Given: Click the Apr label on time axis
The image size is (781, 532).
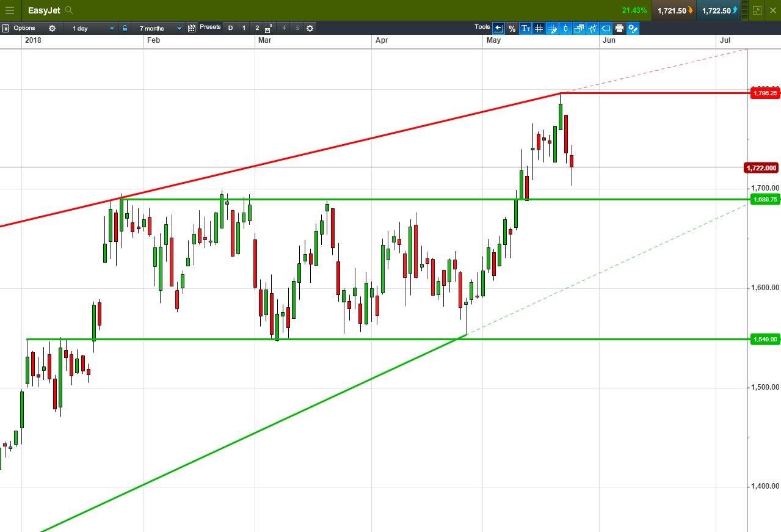Looking at the screenshot, I should click(x=382, y=40).
